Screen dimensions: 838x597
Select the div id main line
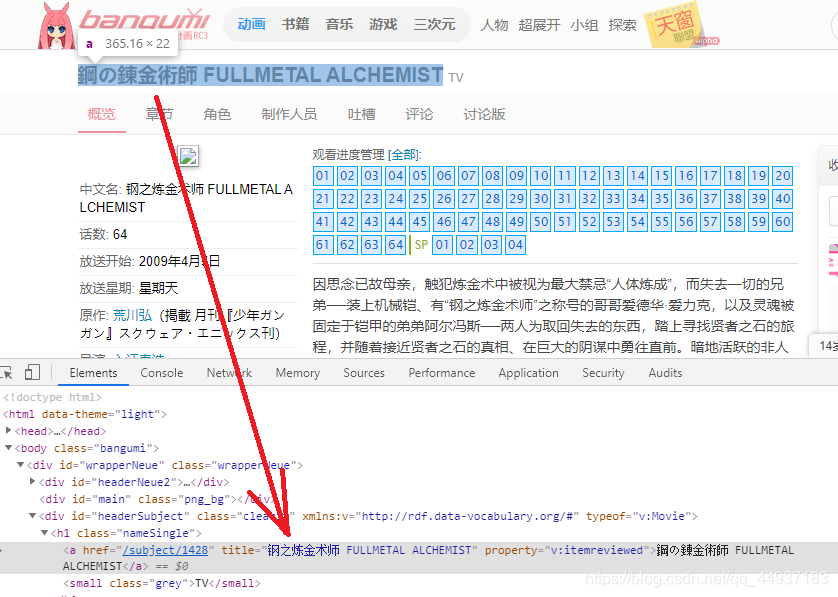coord(156,499)
